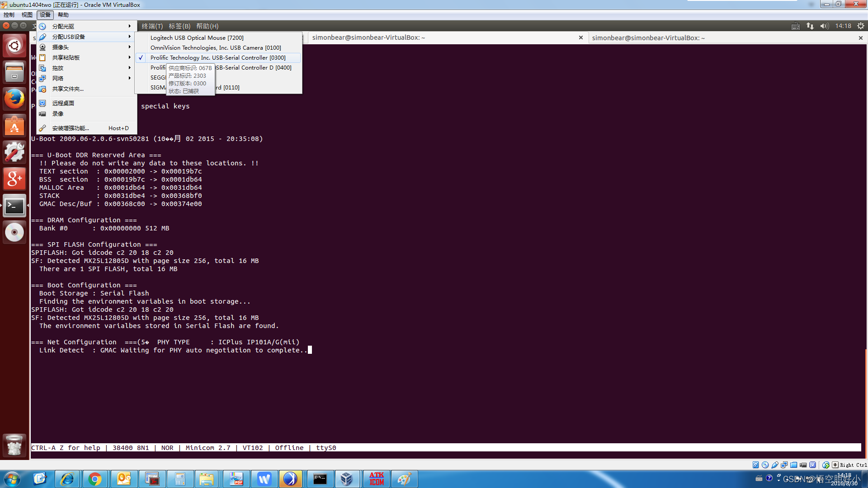
Task: Launch Paint from the Windows taskbar
Action: click(404, 479)
